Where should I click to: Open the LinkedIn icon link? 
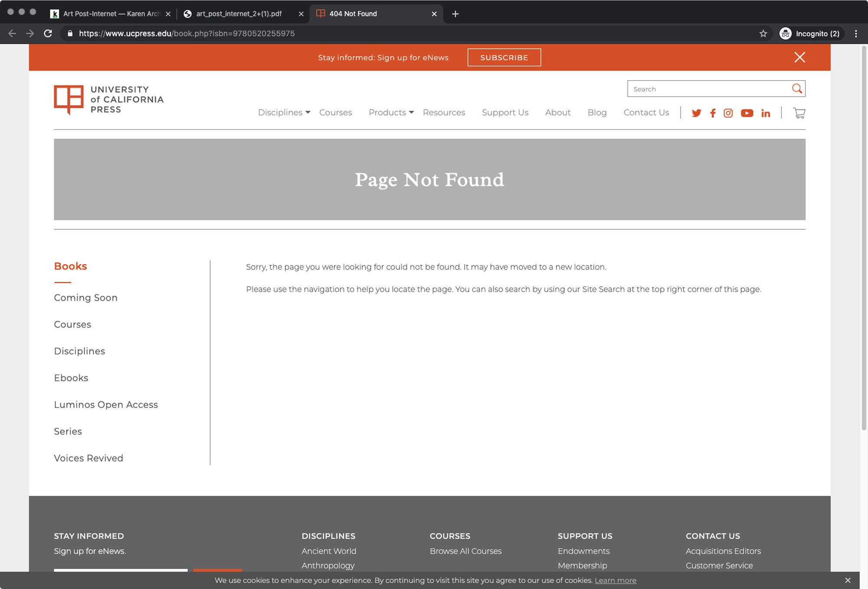[766, 113]
